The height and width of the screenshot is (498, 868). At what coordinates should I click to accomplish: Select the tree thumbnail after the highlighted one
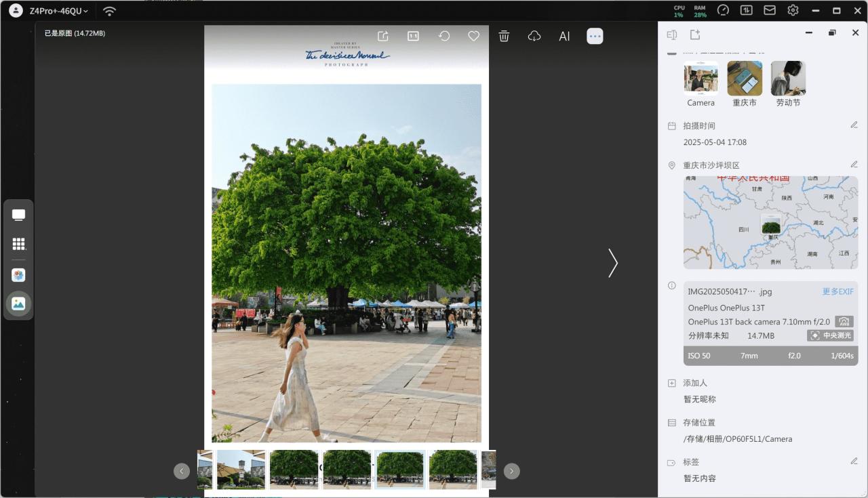(453, 470)
